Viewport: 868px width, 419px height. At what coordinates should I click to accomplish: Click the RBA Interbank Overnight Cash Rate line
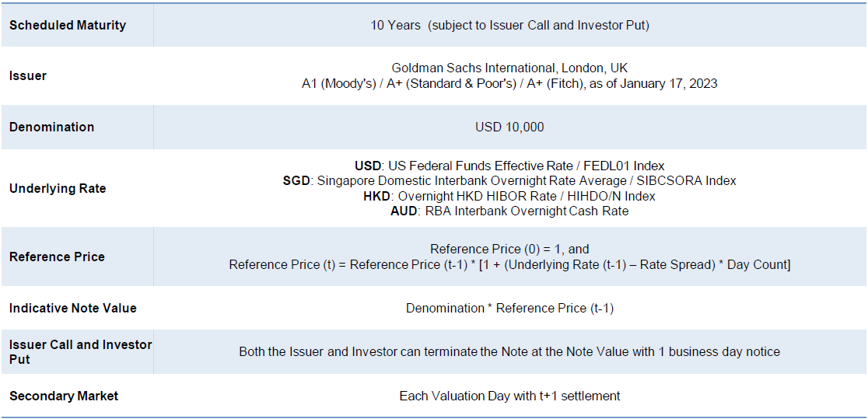coord(509,211)
